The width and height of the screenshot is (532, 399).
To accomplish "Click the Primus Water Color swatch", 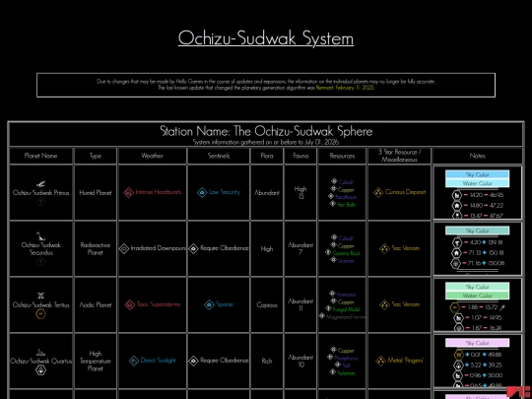I will [478, 183].
